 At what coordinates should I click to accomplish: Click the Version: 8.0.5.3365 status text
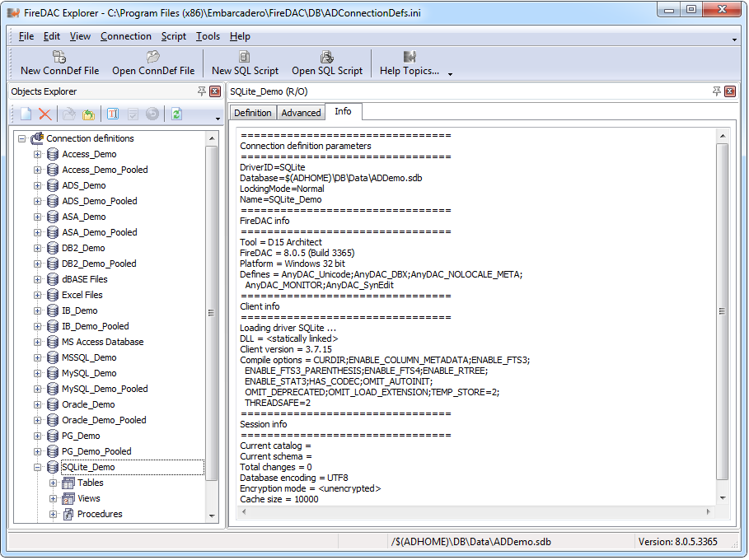[x=678, y=543]
